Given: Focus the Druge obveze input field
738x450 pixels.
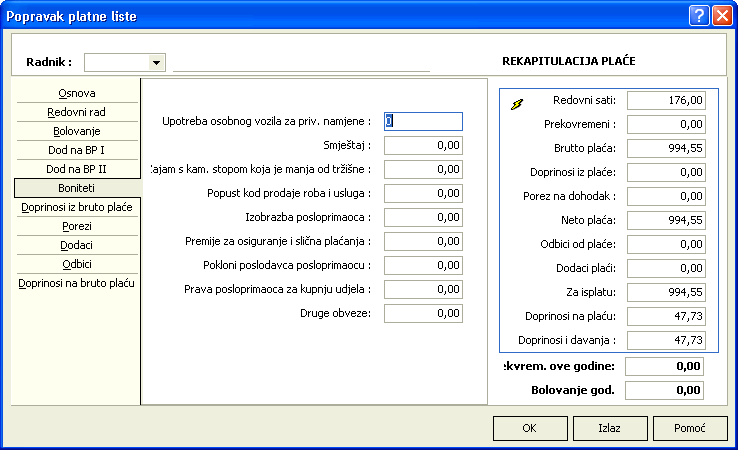Looking at the screenshot, I should tap(423, 313).
